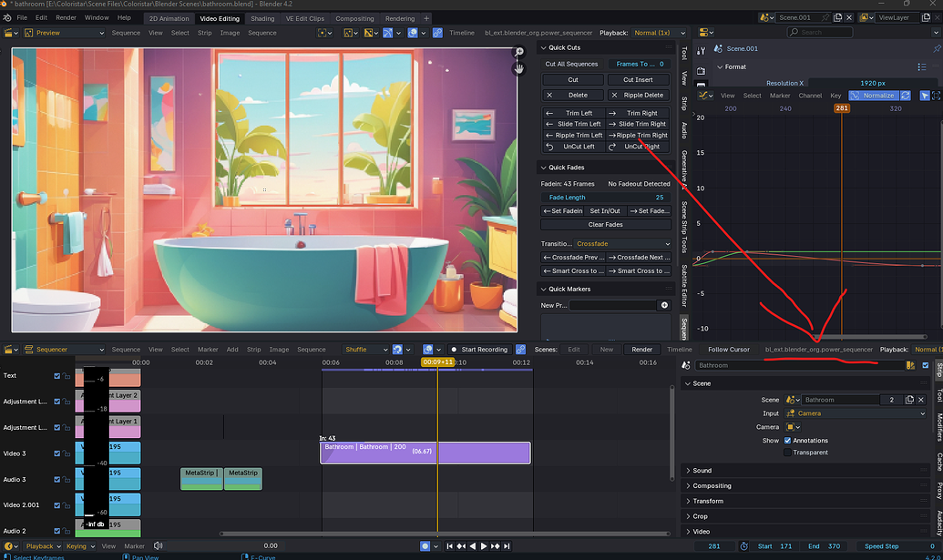
Task: Toggle audio scrubbing speaker icon in timeline
Action: point(159,545)
